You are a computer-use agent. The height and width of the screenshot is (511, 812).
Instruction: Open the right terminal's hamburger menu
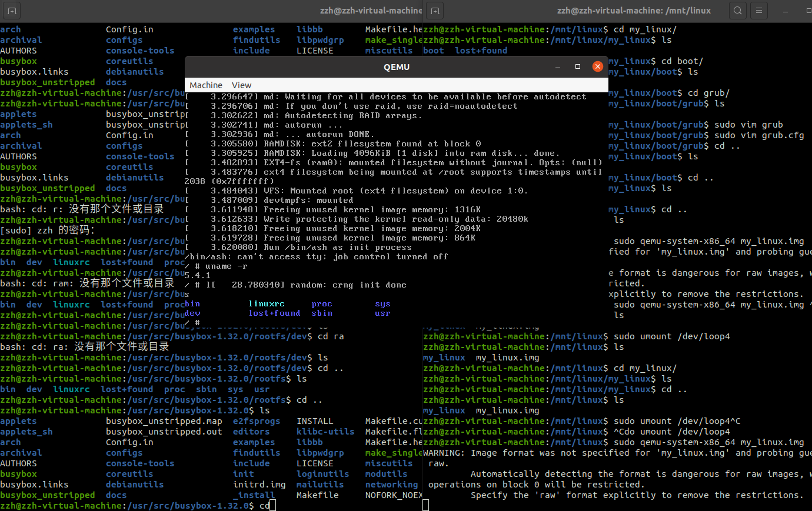758,10
